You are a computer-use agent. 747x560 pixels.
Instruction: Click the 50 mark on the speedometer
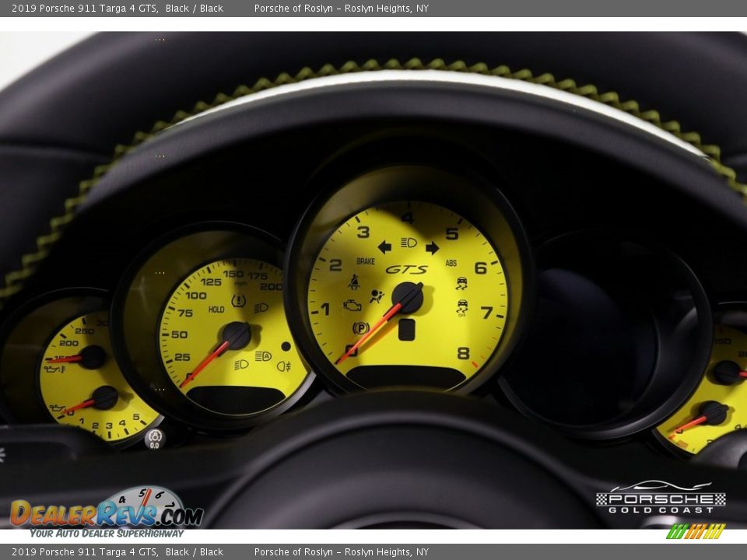point(179,334)
